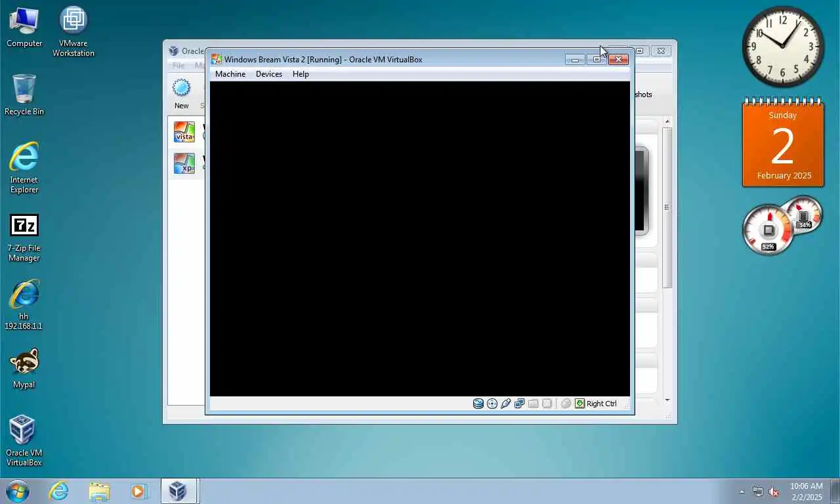This screenshot has width=840, height=504.
Task: Click the network adapters status icon
Action: point(520,404)
